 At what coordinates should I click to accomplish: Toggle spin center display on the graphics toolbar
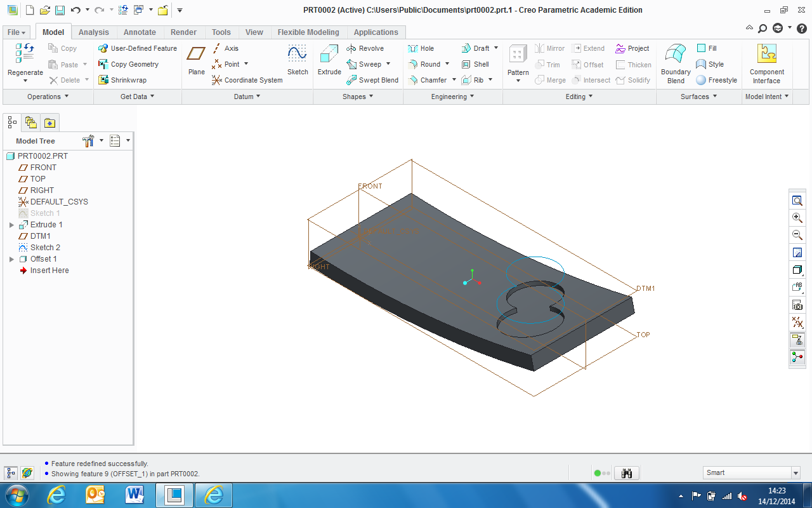click(x=797, y=357)
